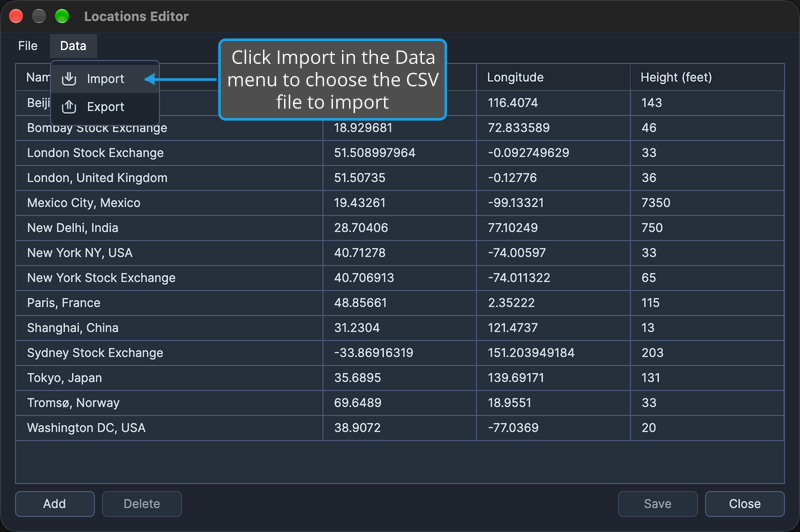Click longitude value 18.9551
The image size is (800, 532).
(x=510, y=403)
